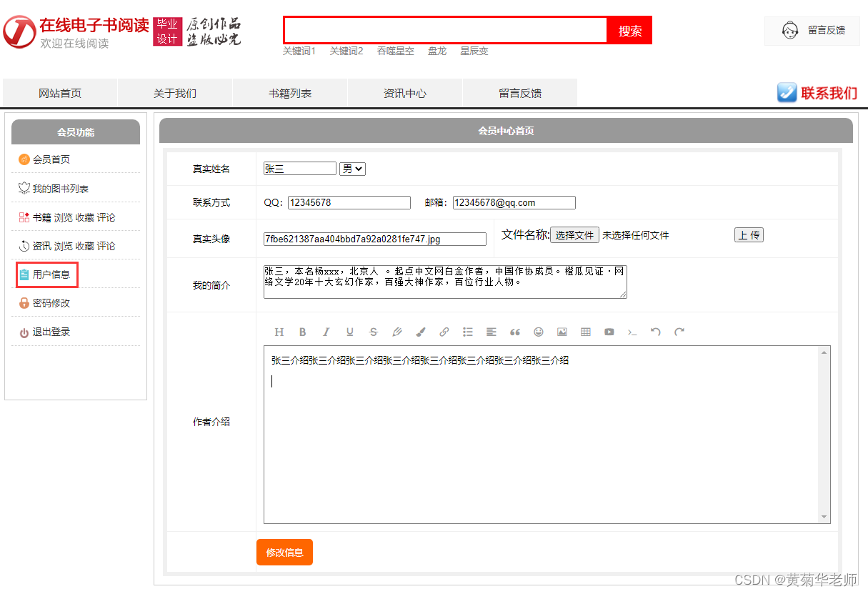Open the emoji picker in the editor toolbar
The width and height of the screenshot is (868, 594).
coord(538,332)
